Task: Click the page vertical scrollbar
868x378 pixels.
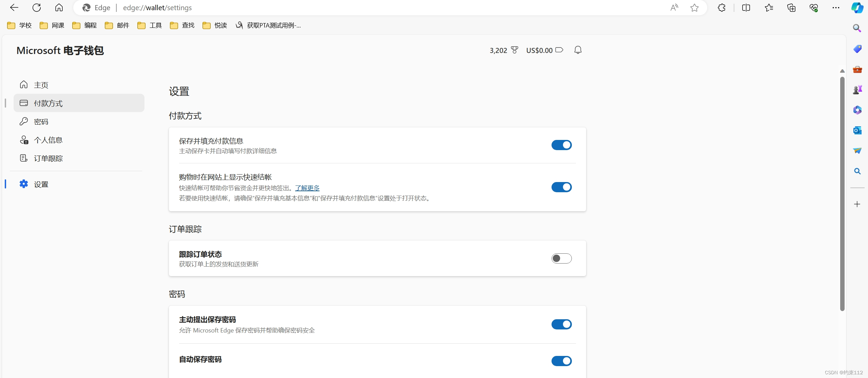Action: (842, 194)
